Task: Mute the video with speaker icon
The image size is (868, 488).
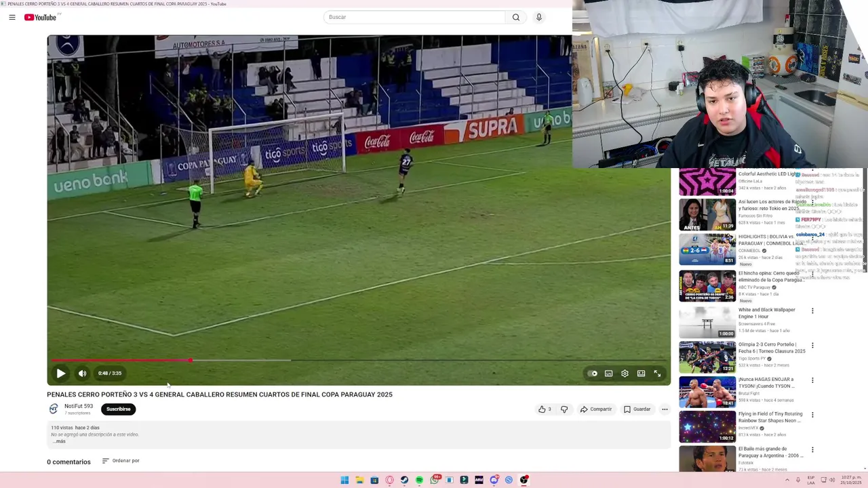Action: click(x=82, y=373)
